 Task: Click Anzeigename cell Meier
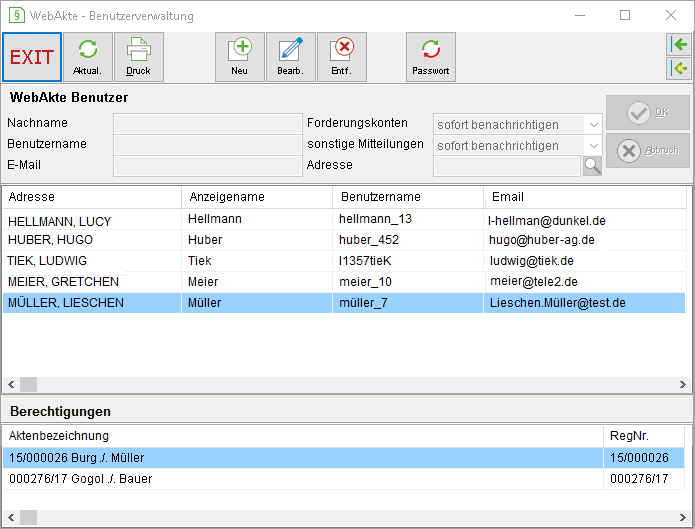203,282
